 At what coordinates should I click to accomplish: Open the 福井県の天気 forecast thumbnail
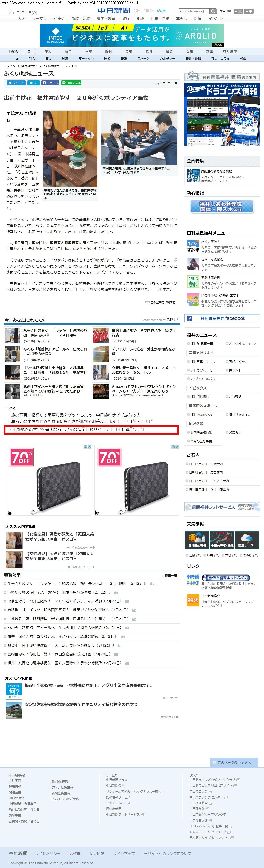[x=197, y=540]
